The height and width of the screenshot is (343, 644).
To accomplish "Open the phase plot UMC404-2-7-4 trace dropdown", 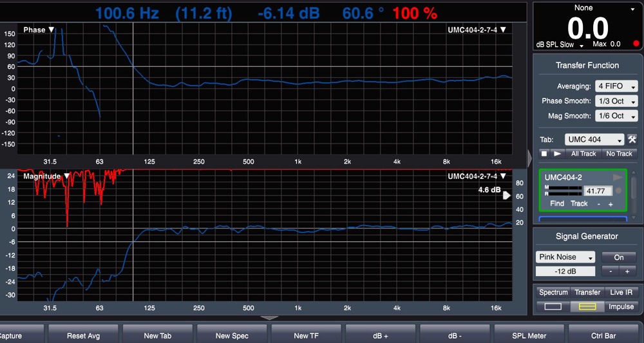I will [477, 30].
